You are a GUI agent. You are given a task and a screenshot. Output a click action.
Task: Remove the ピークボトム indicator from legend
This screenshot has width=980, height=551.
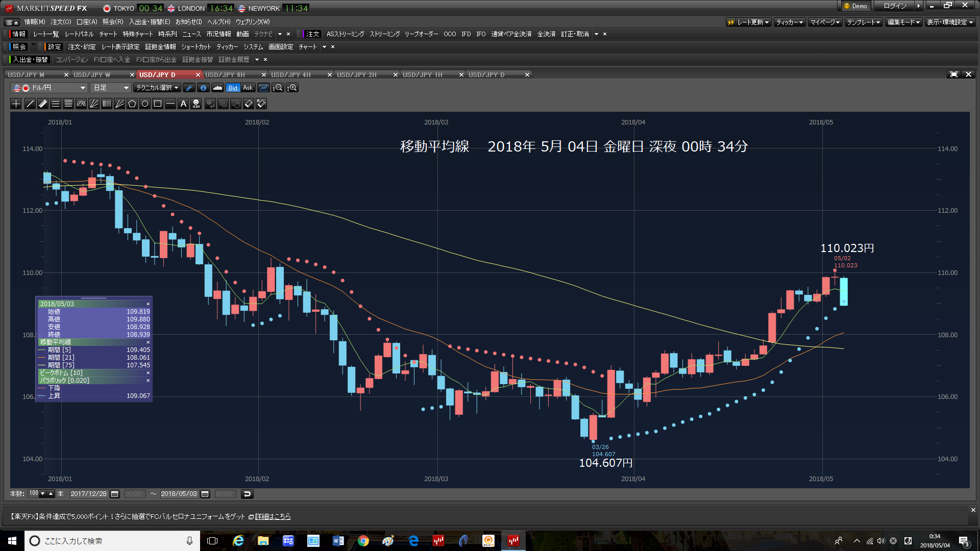pos(148,373)
